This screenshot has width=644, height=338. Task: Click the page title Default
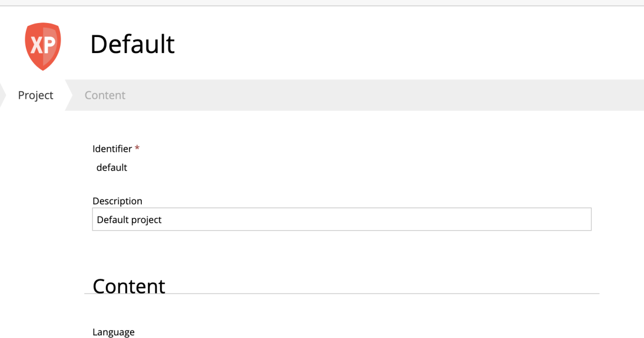[133, 45]
